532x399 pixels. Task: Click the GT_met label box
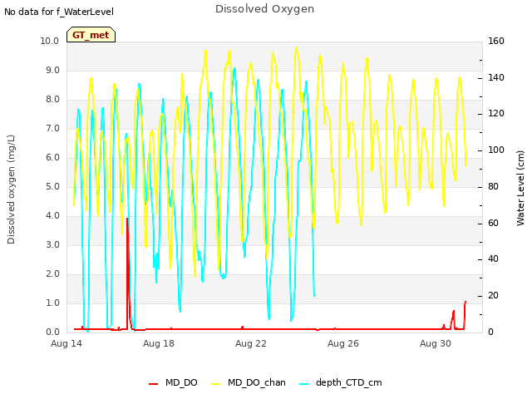[x=91, y=35]
